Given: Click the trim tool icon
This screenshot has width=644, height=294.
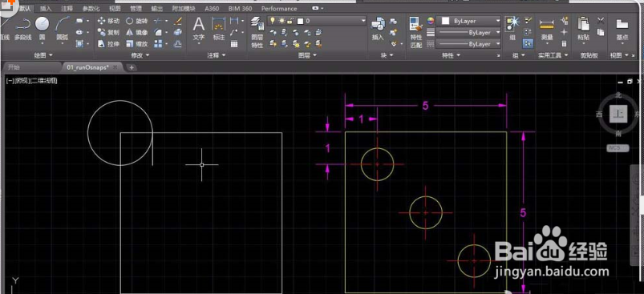Looking at the screenshot, I should [158, 21].
